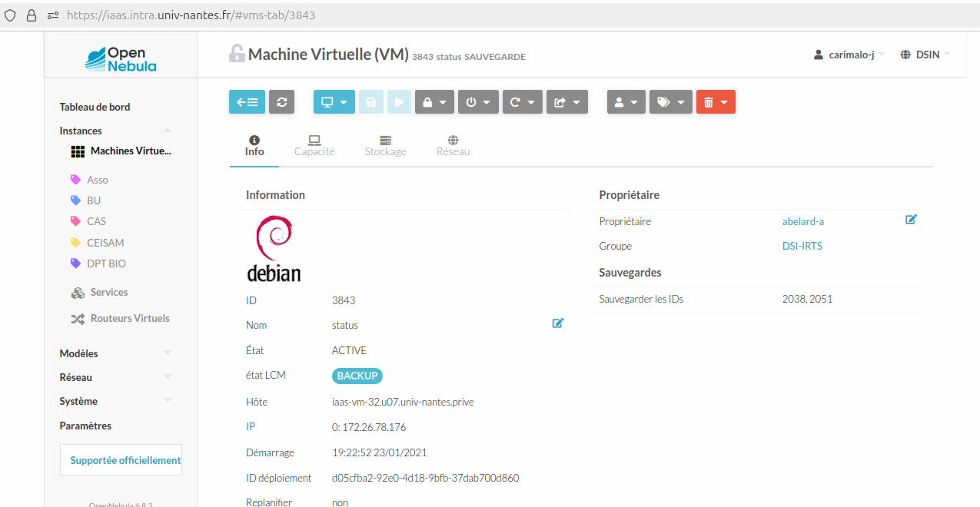The height and width of the screenshot is (507, 980).
Task: Expand the Système sidebar section
Action: [x=78, y=401]
